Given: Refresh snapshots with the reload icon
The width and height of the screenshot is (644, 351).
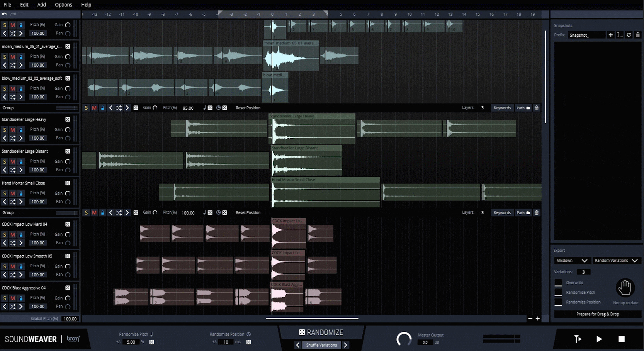Looking at the screenshot, I should [629, 35].
